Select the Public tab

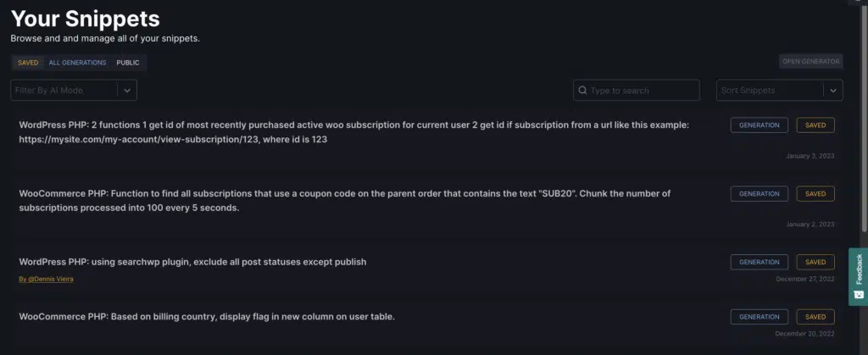point(128,63)
